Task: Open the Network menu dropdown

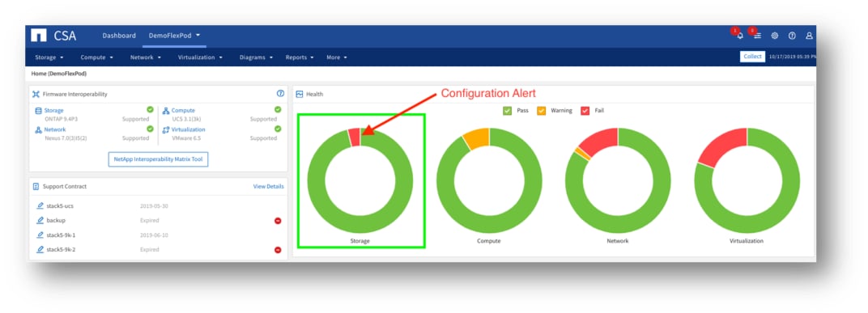Action: tap(146, 57)
